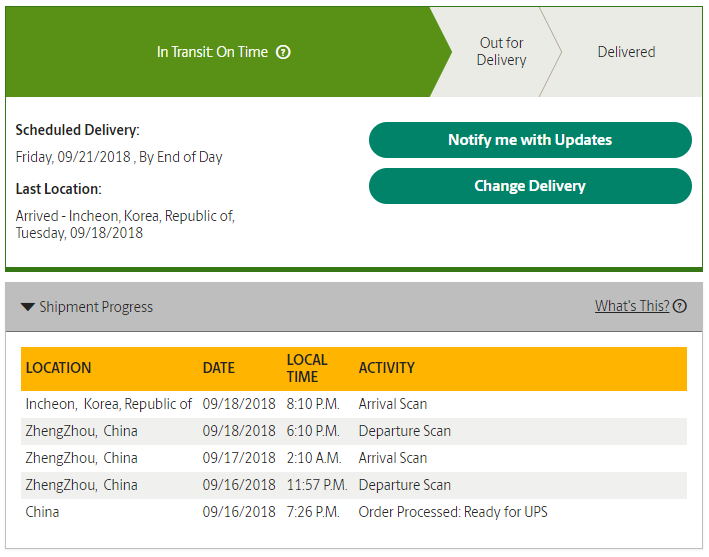Click the help icon beside In Transit: On Time
The width and height of the screenshot is (709, 557).
(283, 52)
